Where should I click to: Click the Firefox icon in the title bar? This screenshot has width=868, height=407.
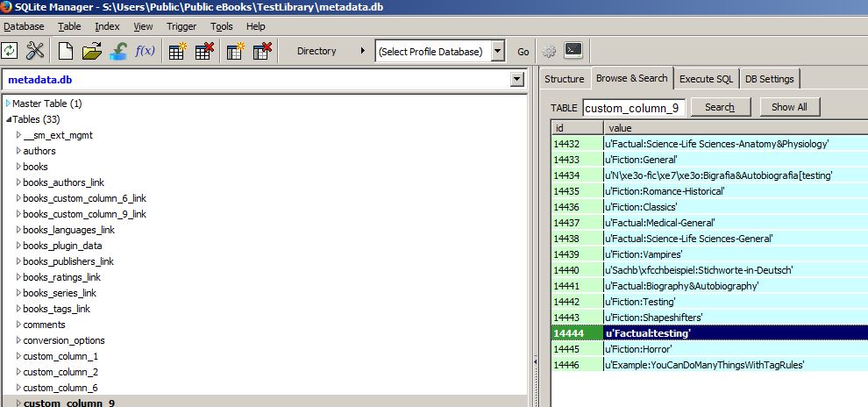[x=6, y=7]
